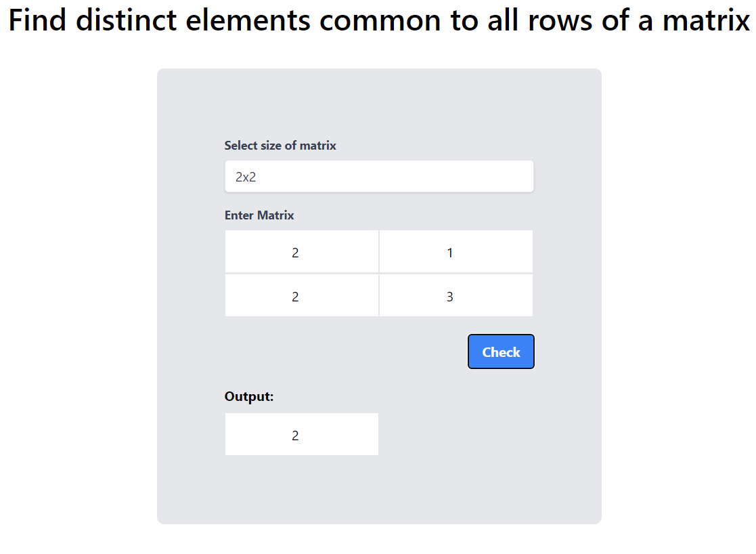Select the result box under Output
This screenshot has width=756, height=554.
(x=302, y=435)
